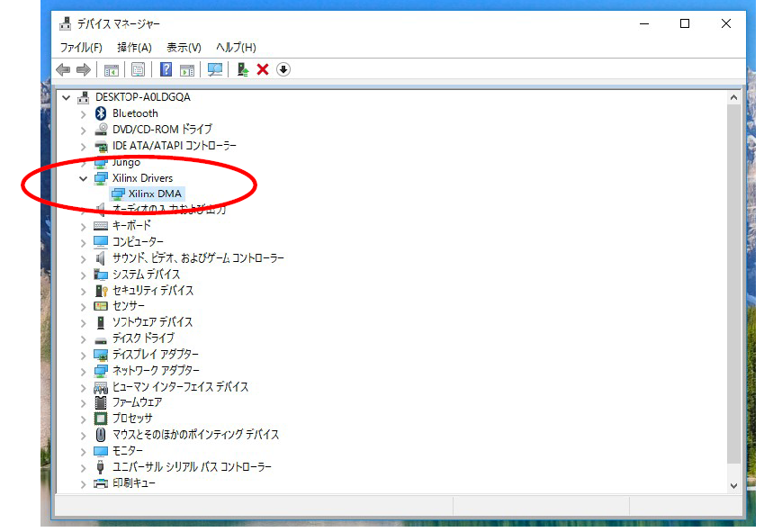Collapse the Xilinx Drivers node

[x=84, y=179]
